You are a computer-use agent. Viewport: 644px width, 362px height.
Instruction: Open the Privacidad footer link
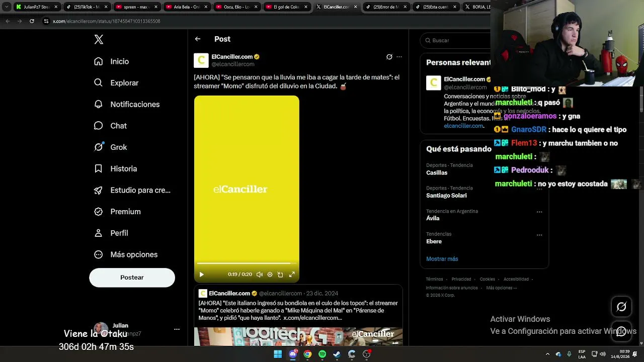[461, 279]
